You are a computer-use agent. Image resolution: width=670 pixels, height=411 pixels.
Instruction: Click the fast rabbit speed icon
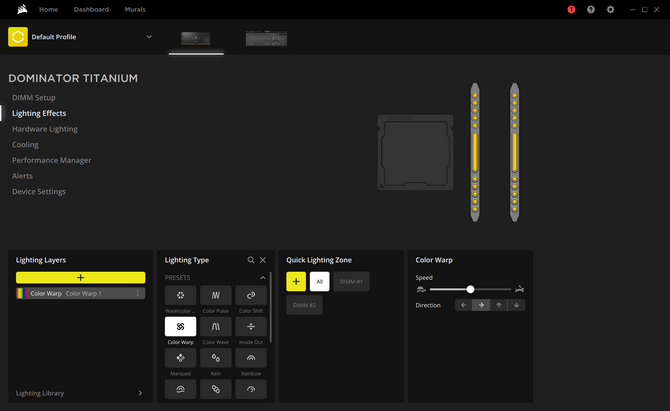(520, 289)
